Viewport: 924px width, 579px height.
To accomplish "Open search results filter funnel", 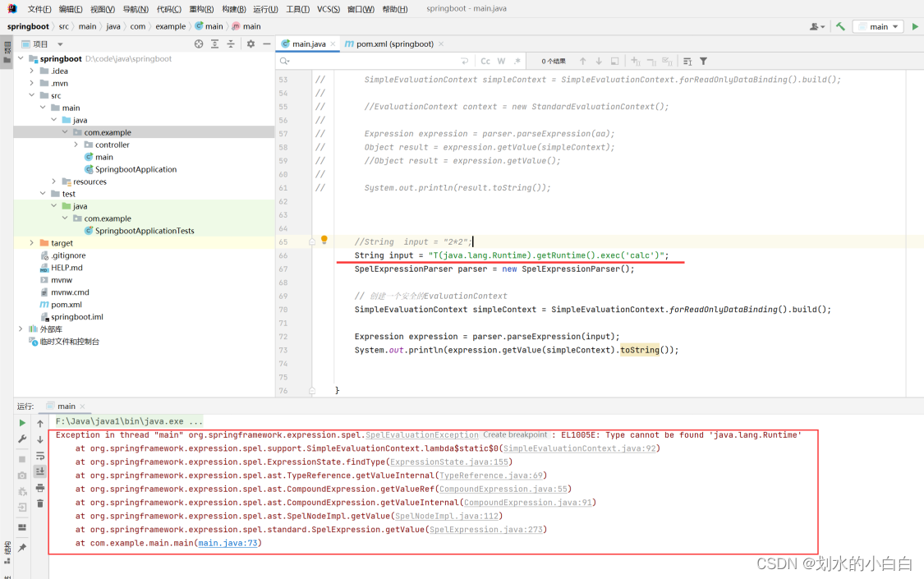I will [x=703, y=62].
